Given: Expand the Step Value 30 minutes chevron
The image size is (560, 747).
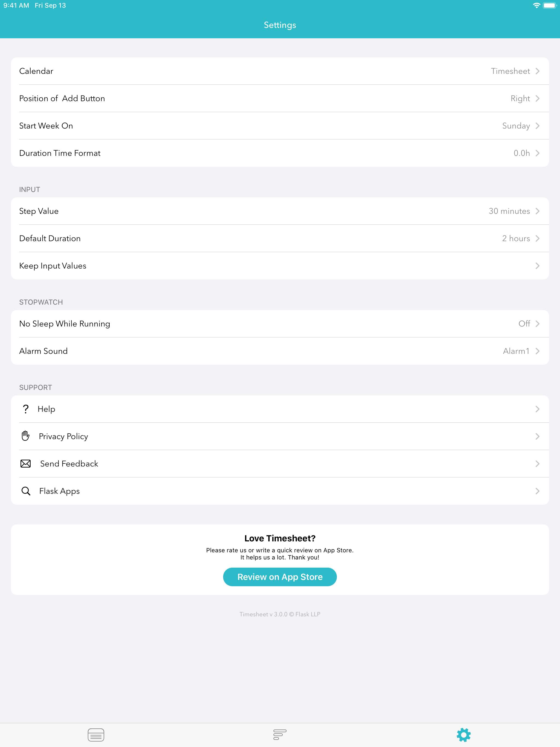Looking at the screenshot, I should (537, 211).
